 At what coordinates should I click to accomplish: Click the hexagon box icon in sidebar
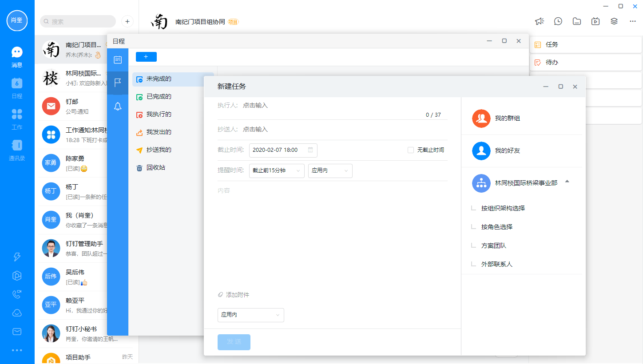[x=17, y=275]
